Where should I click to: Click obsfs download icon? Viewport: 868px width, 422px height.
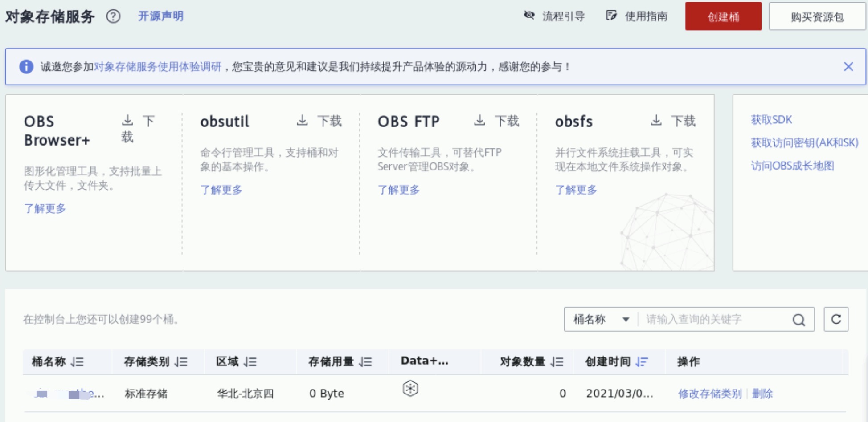[656, 121]
